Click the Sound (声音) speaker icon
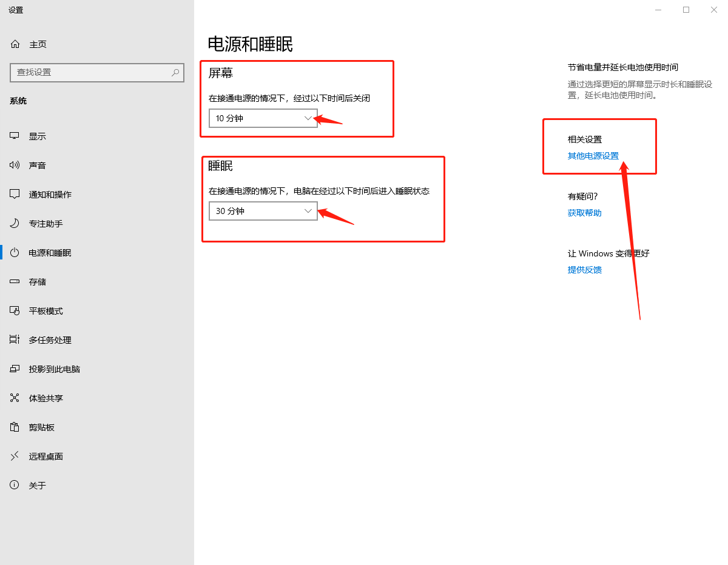The height and width of the screenshot is (565, 728). [x=15, y=165]
